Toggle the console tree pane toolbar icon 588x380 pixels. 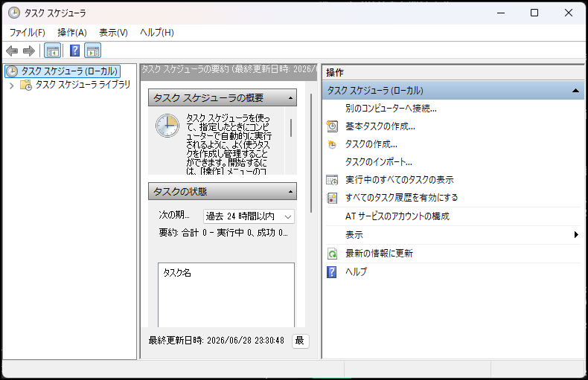(53, 51)
